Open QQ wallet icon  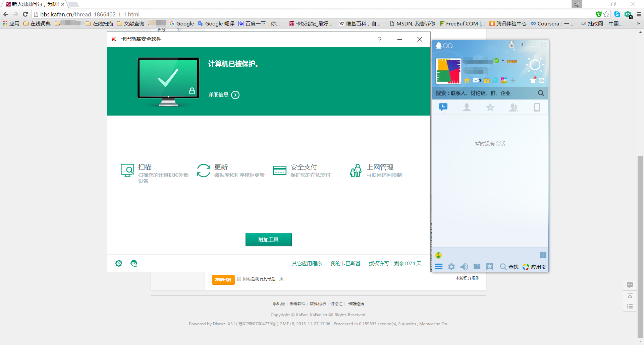tap(487, 80)
